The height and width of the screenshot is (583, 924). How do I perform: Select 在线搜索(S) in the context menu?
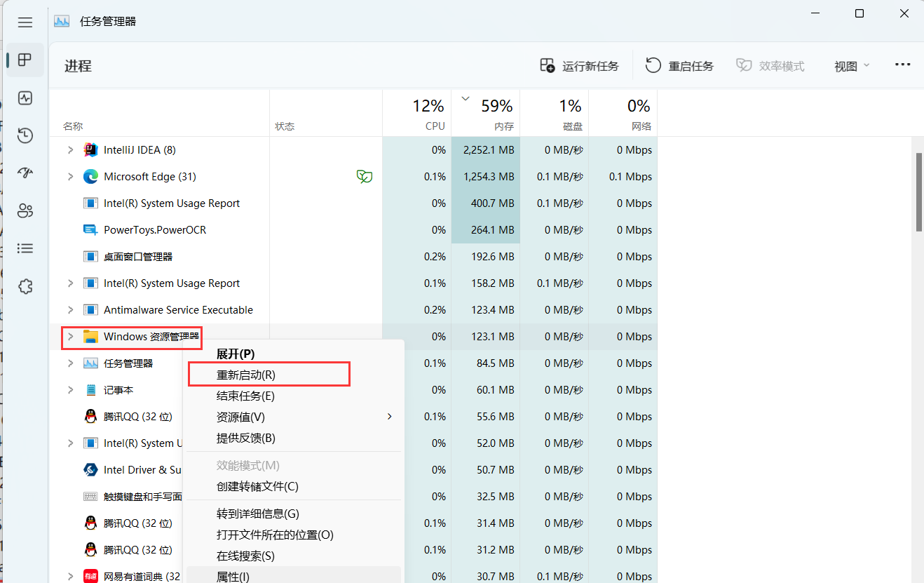tap(293, 556)
